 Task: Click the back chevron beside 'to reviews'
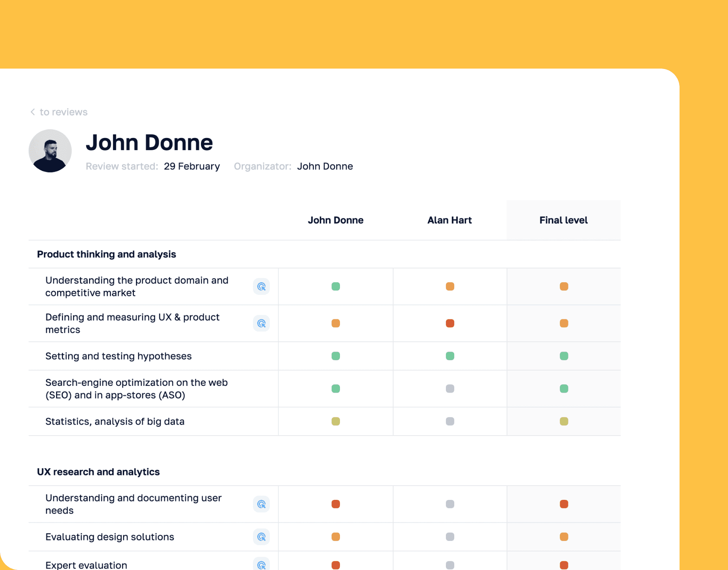click(x=32, y=112)
